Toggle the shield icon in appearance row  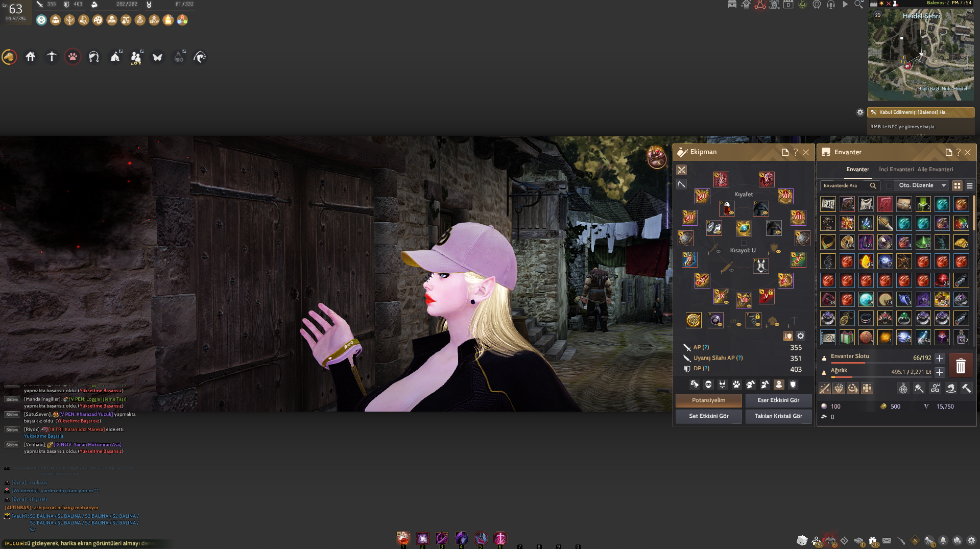click(x=793, y=385)
